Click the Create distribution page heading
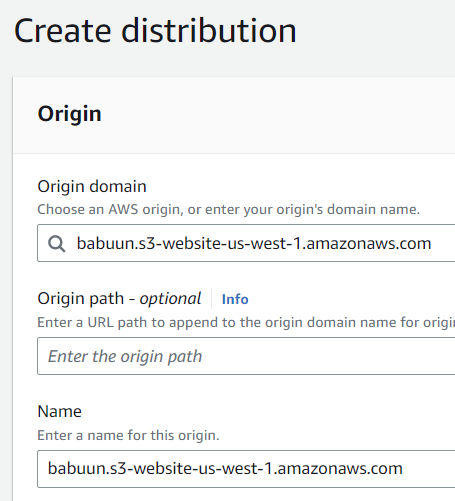This screenshot has width=455, height=501. (155, 31)
